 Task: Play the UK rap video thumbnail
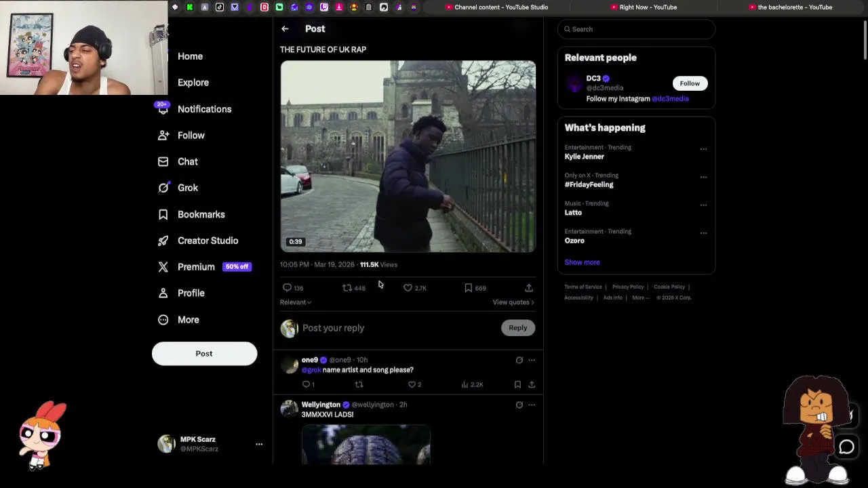[408, 157]
